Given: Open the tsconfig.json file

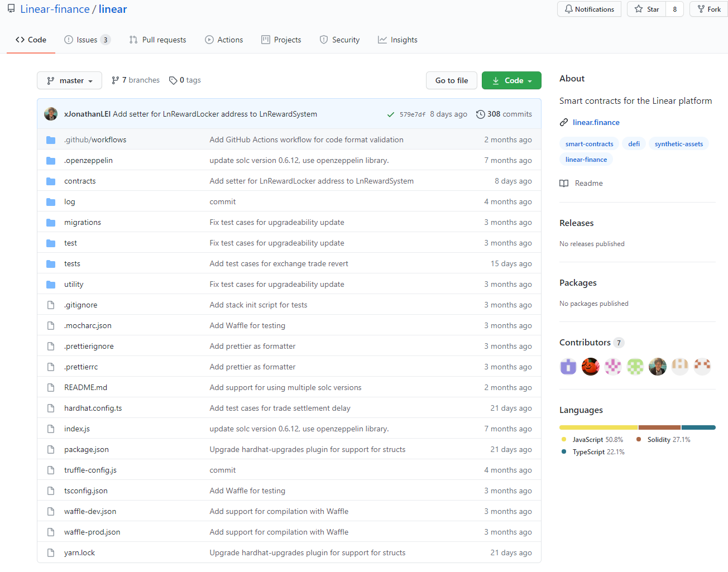Looking at the screenshot, I should pyautogui.click(x=86, y=491).
